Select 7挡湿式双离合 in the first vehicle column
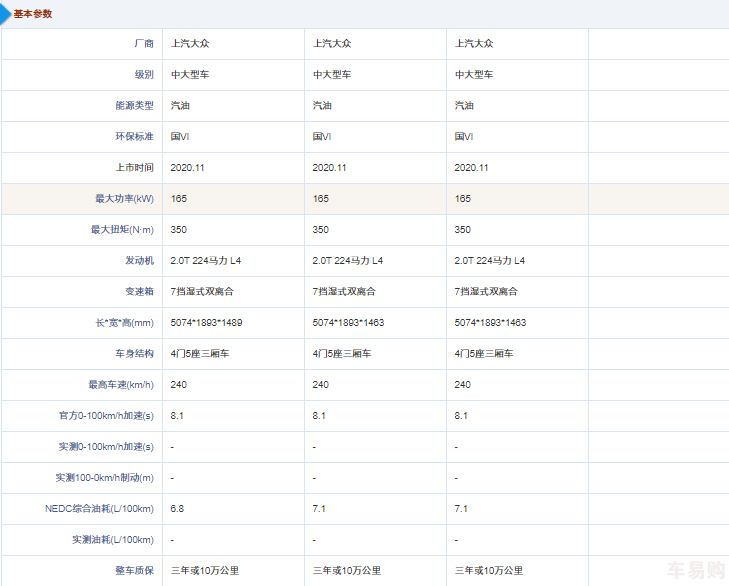Viewport: 729px width, 586px height. [x=202, y=292]
